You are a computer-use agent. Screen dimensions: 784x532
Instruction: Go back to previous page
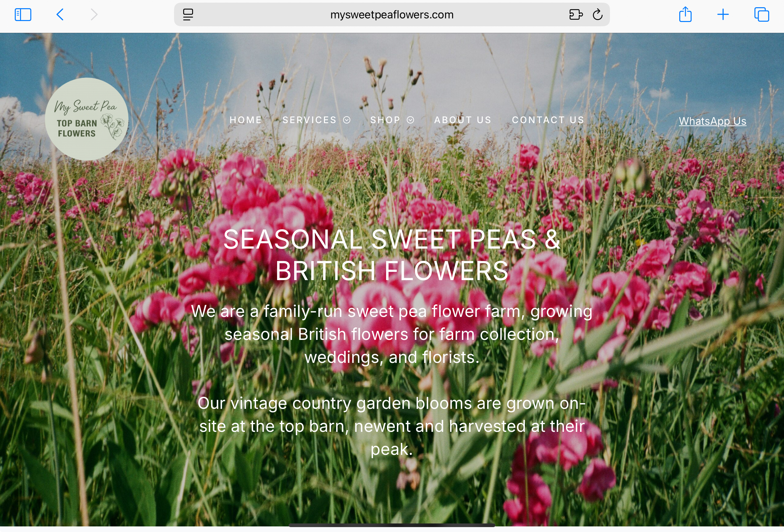point(60,14)
